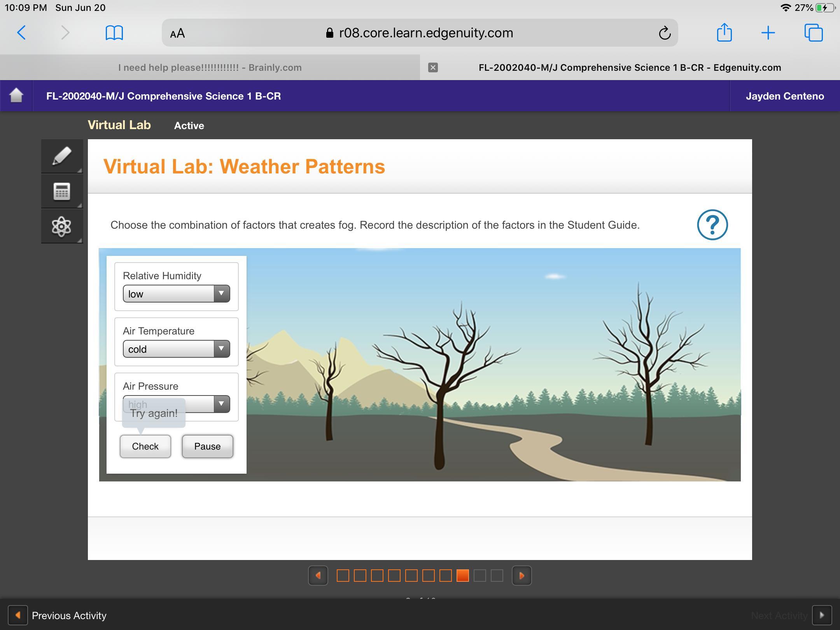Screen dimensions: 840x630
Task: Open Safari bookmarks book icon
Action: 114,33
